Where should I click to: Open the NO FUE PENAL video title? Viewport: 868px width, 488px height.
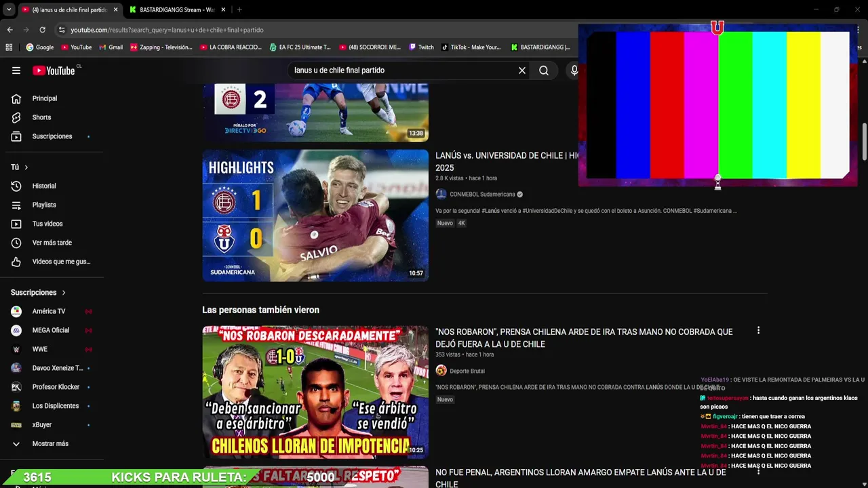point(580,478)
